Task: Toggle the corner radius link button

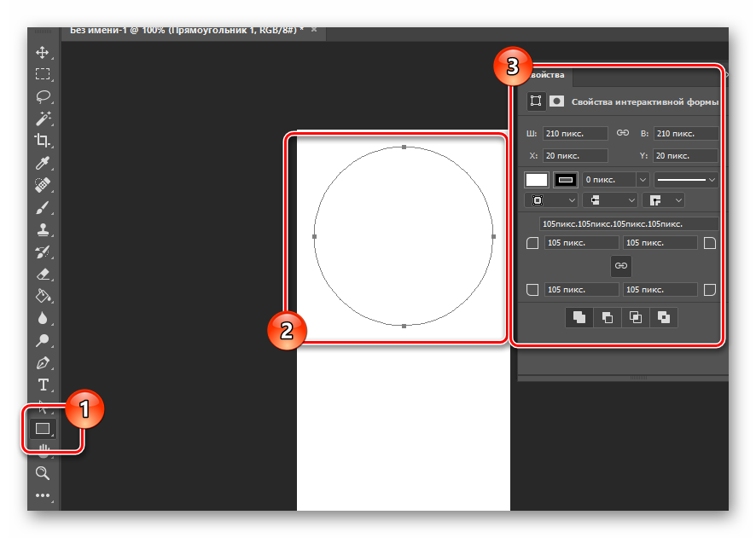Action: [x=621, y=266]
